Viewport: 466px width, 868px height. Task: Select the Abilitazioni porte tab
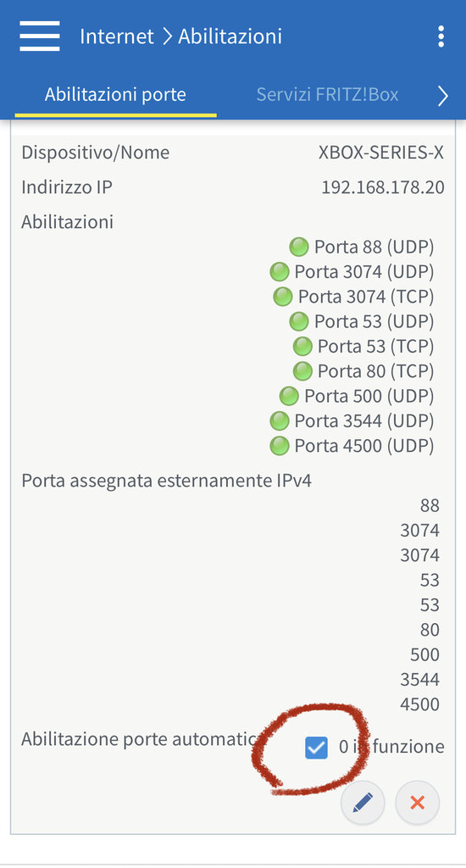[x=115, y=95]
